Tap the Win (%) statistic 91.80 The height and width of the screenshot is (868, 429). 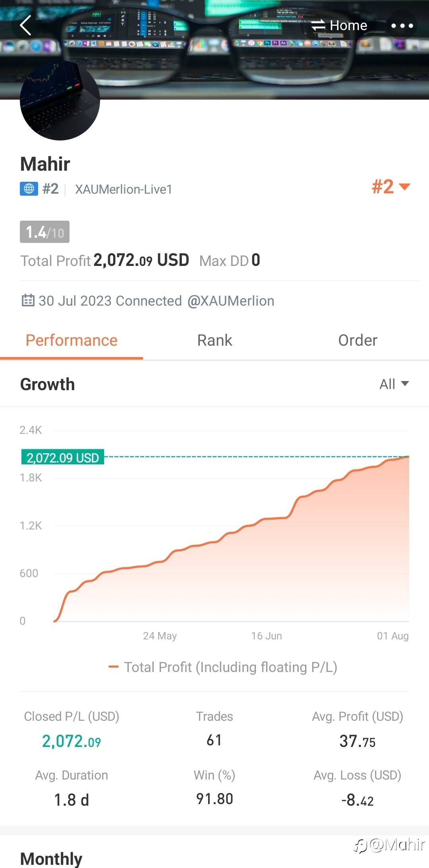coord(214,799)
